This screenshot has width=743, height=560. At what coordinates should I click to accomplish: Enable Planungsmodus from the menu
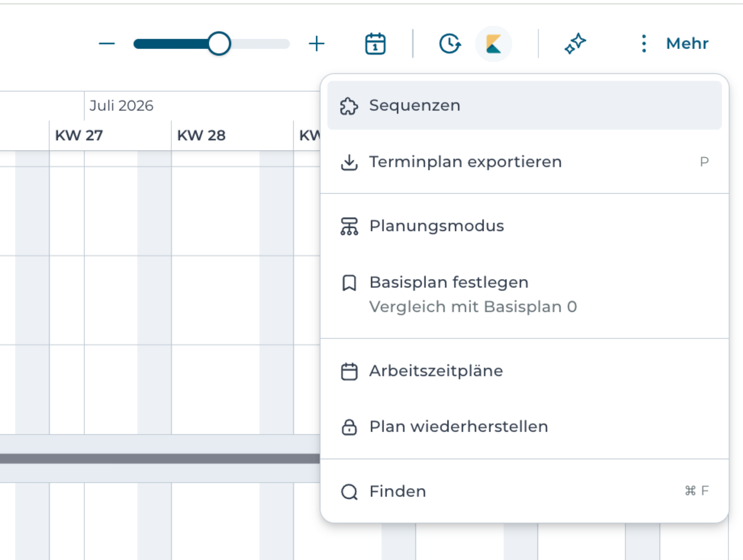[524, 226]
